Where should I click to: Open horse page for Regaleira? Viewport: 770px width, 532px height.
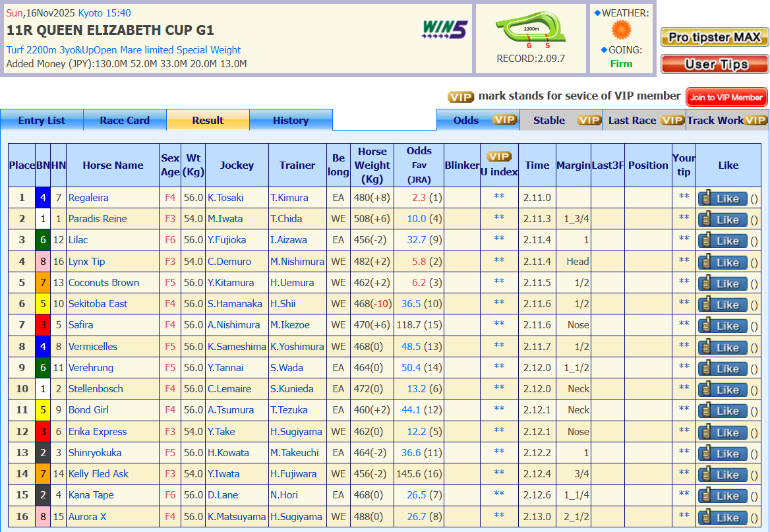tap(88, 198)
